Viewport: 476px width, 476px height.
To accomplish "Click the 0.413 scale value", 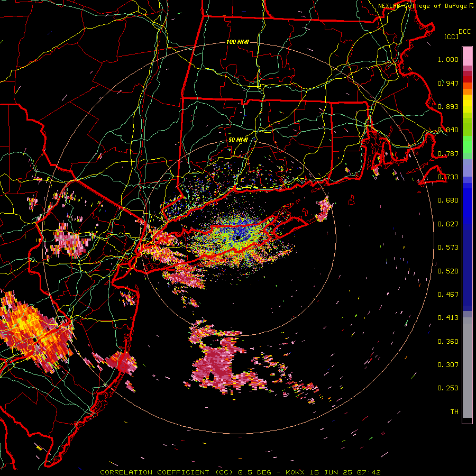I will click(x=448, y=318).
